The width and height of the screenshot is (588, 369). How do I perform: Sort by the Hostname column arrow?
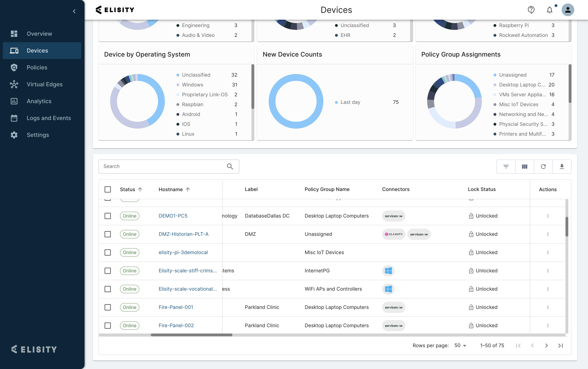tap(188, 189)
